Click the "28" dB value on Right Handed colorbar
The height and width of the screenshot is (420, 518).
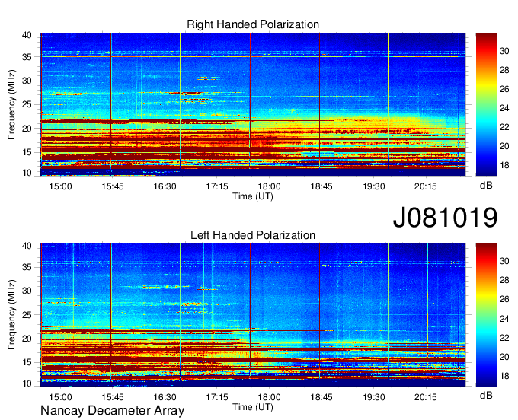coord(504,70)
